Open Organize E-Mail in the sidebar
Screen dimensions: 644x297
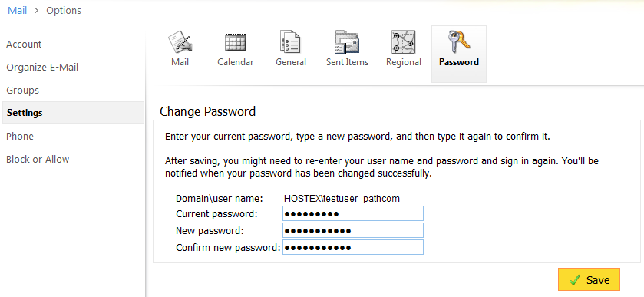click(42, 67)
